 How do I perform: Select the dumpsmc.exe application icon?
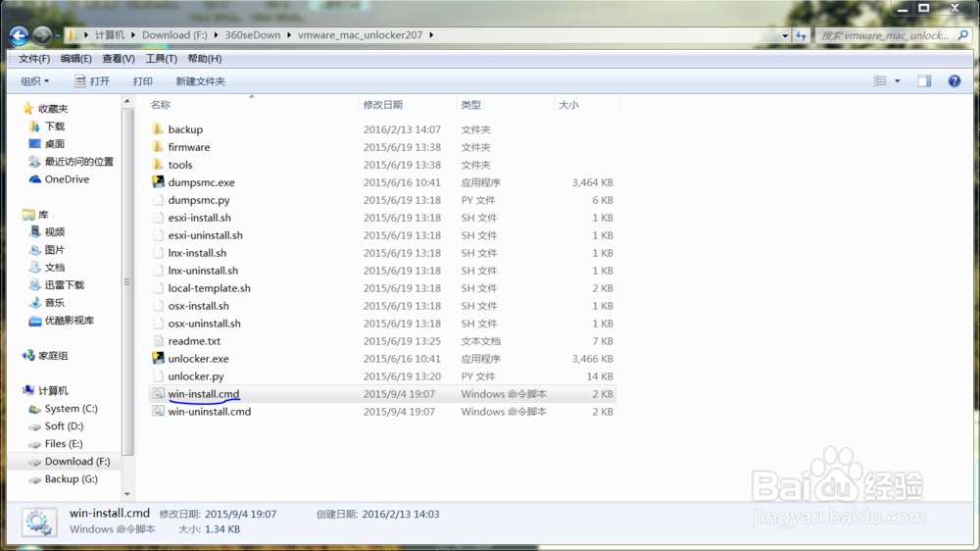(x=158, y=182)
